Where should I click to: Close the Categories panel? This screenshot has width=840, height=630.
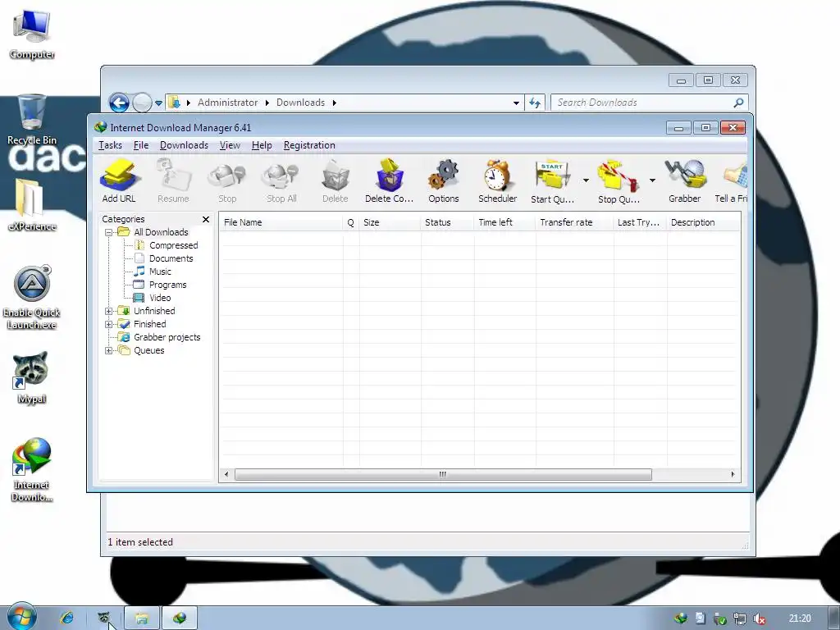pos(206,219)
